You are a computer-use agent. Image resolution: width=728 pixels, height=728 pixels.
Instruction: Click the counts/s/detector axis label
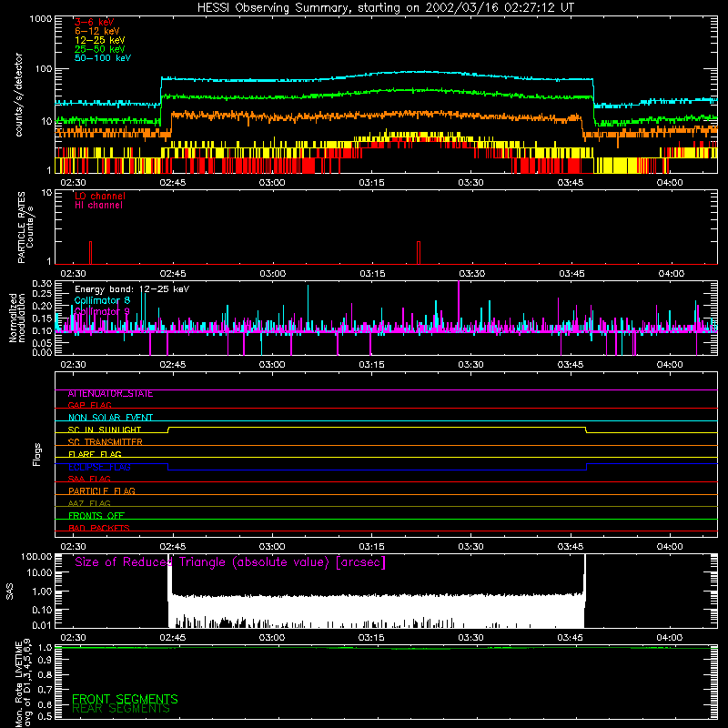click(18, 95)
